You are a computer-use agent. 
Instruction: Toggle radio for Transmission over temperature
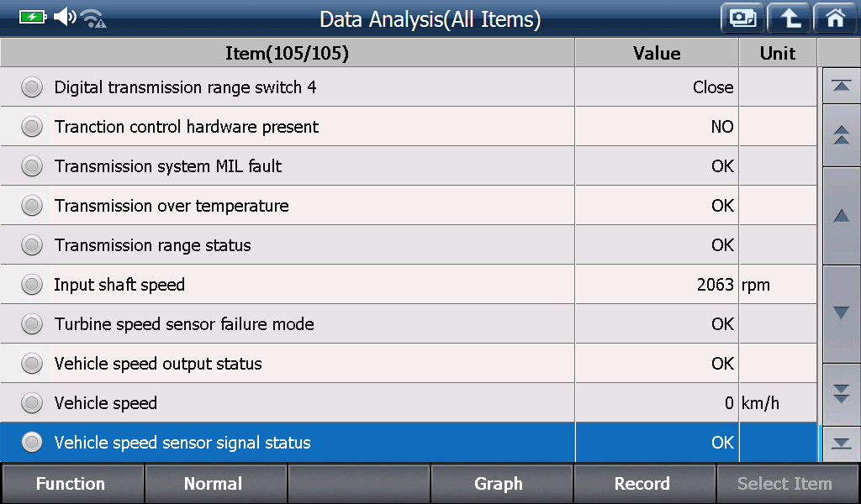(x=32, y=206)
